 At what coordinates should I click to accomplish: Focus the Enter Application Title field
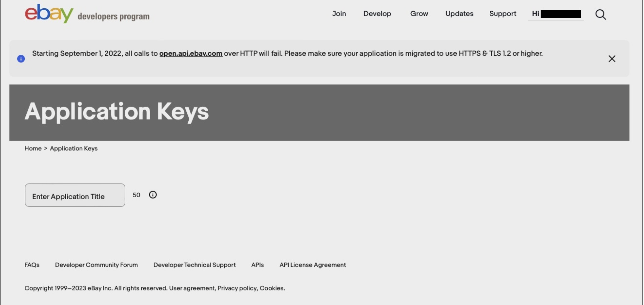pyautogui.click(x=75, y=195)
